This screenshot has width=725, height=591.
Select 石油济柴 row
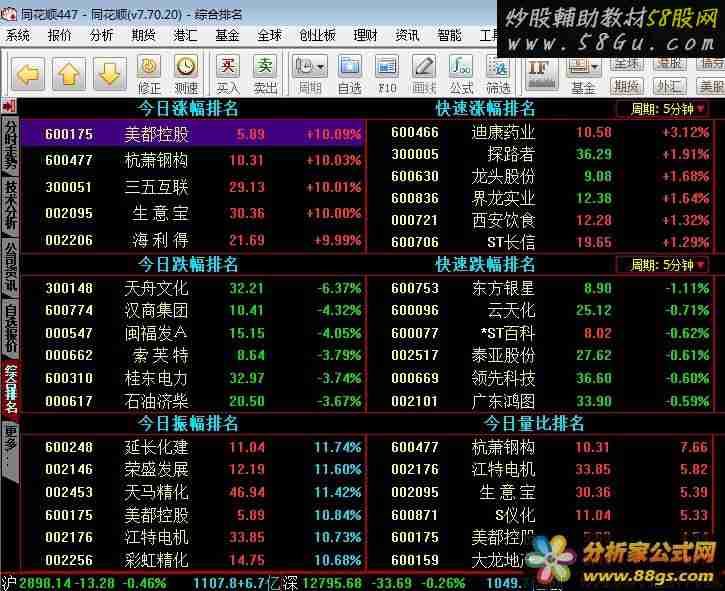tap(193, 401)
